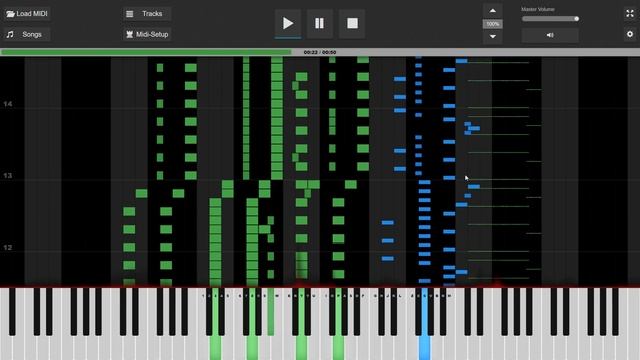Image resolution: width=640 pixels, height=360 pixels.
Task: Mute audio with the speaker button
Action: click(550, 35)
